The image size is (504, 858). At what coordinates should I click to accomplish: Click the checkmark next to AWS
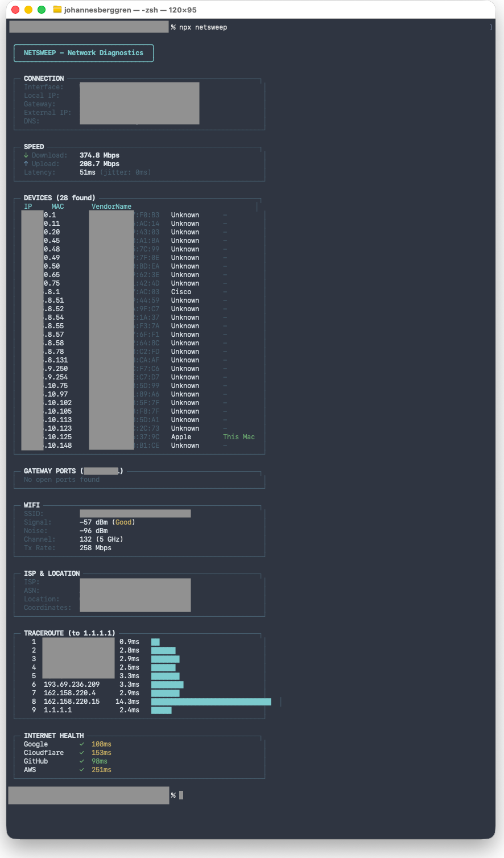click(82, 770)
